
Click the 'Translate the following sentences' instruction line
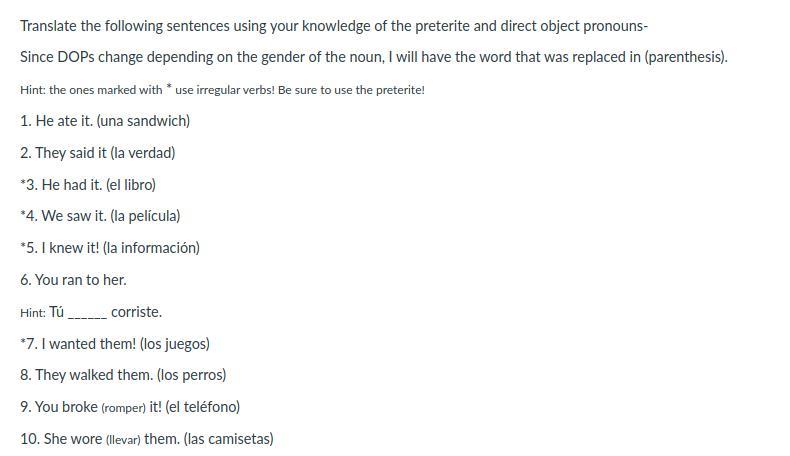pos(334,26)
